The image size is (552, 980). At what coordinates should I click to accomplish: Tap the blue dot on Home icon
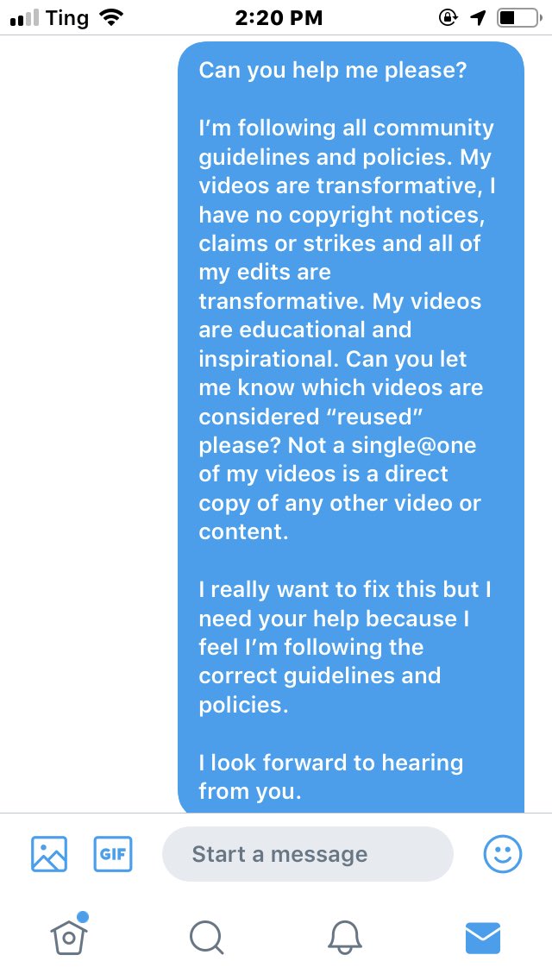(83, 917)
